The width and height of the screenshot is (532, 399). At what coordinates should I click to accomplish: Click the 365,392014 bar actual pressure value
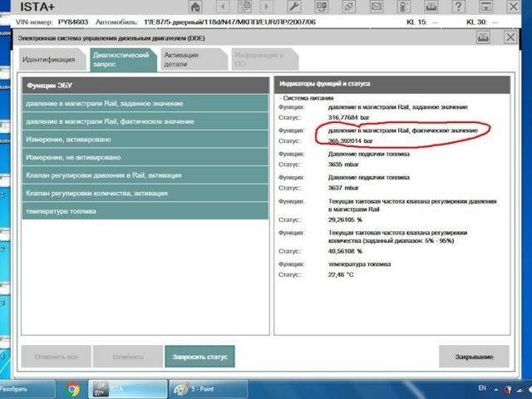coord(350,140)
